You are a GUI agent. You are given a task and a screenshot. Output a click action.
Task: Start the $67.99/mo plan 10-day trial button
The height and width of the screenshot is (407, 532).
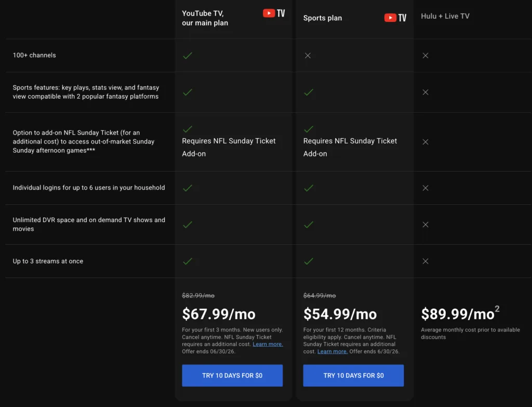coord(232,375)
